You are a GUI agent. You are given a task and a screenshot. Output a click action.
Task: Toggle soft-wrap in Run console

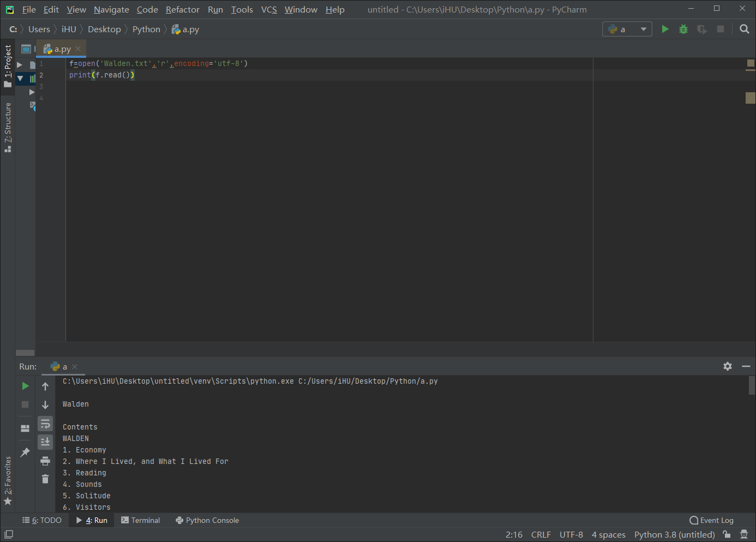click(x=45, y=424)
